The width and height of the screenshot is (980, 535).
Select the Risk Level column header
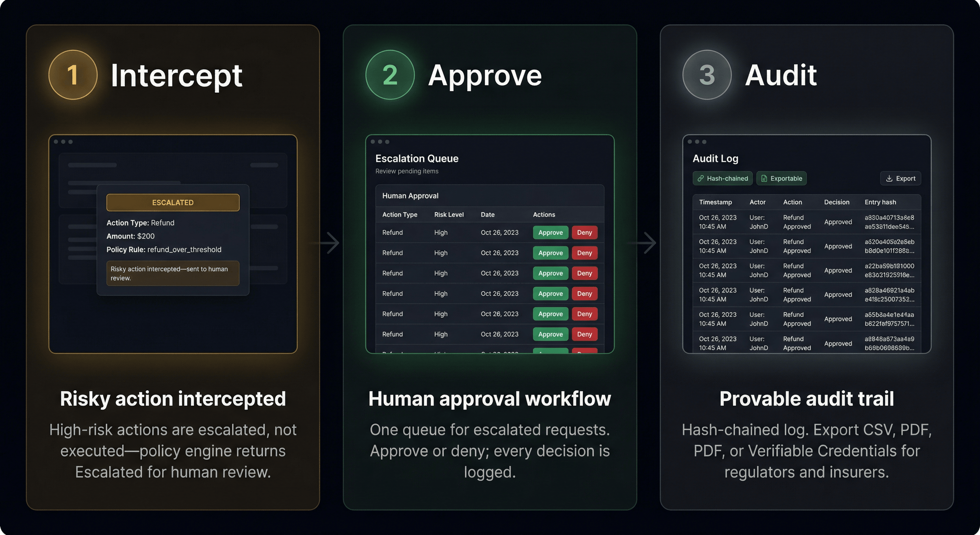coord(449,214)
